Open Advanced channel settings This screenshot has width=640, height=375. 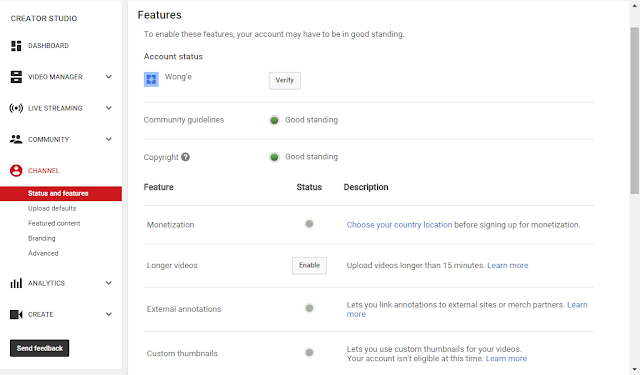click(x=43, y=253)
